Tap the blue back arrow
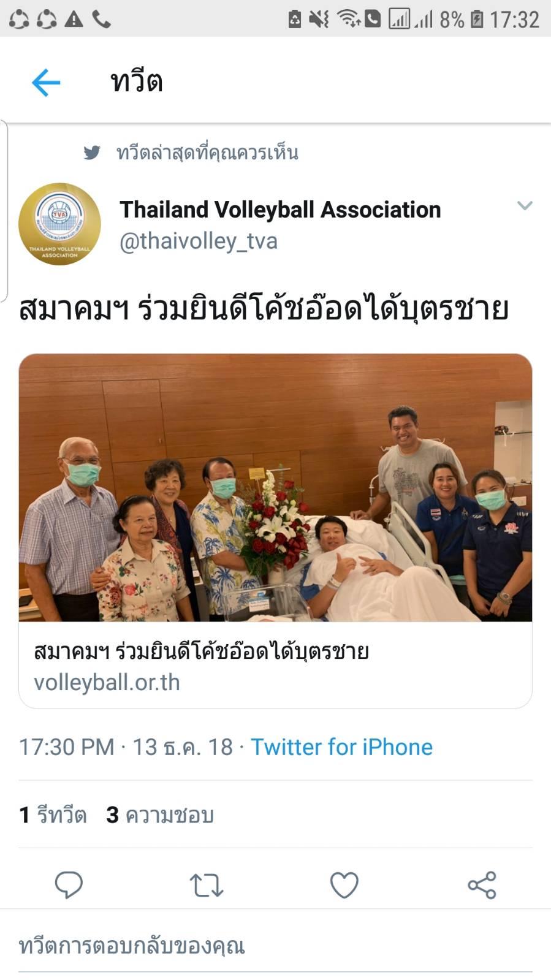This screenshot has height=980, width=551. point(46,82)
